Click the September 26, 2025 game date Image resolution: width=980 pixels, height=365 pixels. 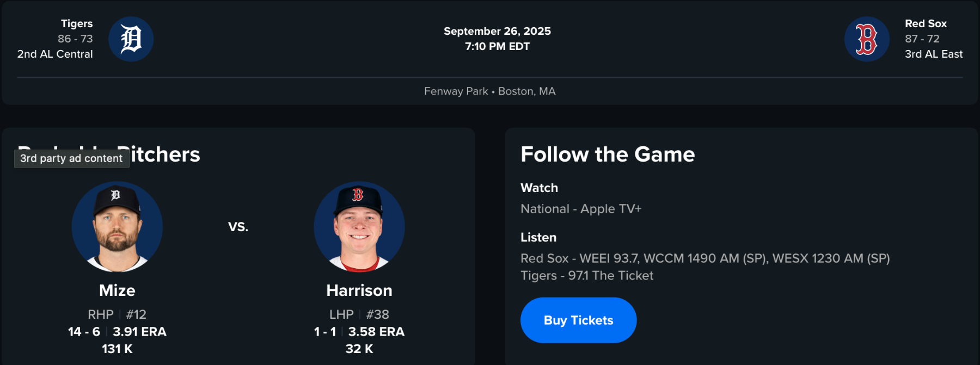click(497, 31)
